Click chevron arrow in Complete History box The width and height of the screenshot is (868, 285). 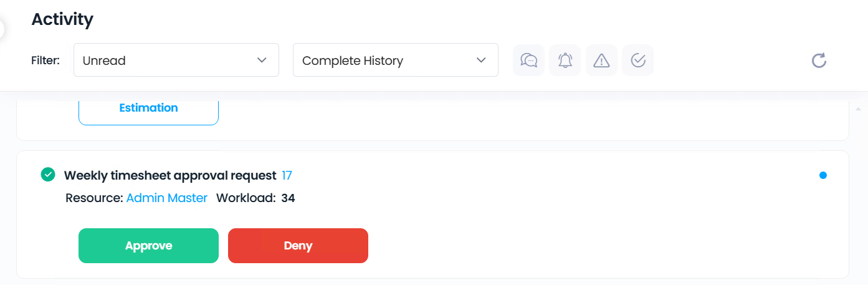pyautogui.click(x=481, y=60)
